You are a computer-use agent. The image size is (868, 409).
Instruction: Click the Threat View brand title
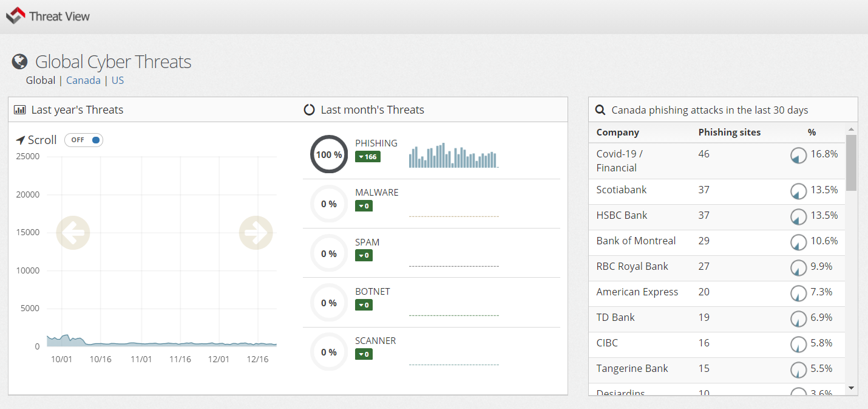tap(59, 16)
